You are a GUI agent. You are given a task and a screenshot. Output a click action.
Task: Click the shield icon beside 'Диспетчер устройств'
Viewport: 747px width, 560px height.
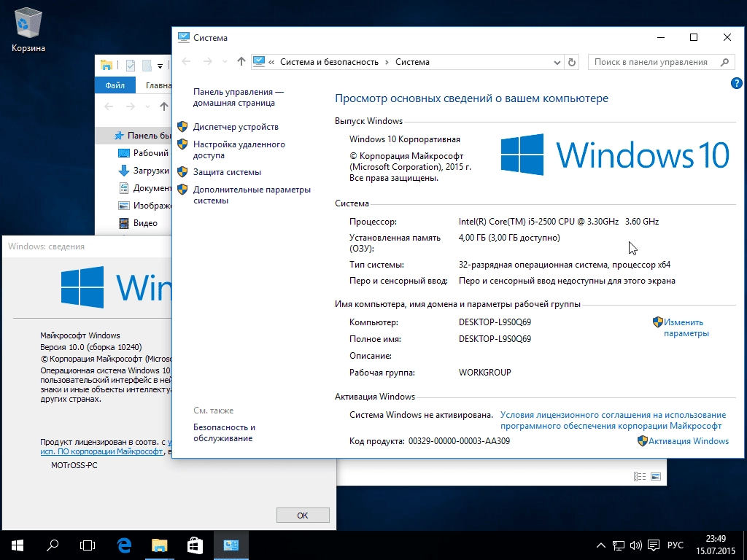(x=182, y=127)
